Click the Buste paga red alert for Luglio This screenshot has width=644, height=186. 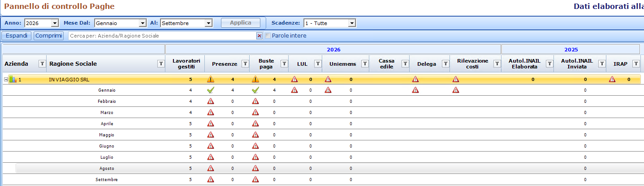coord(255,157)
